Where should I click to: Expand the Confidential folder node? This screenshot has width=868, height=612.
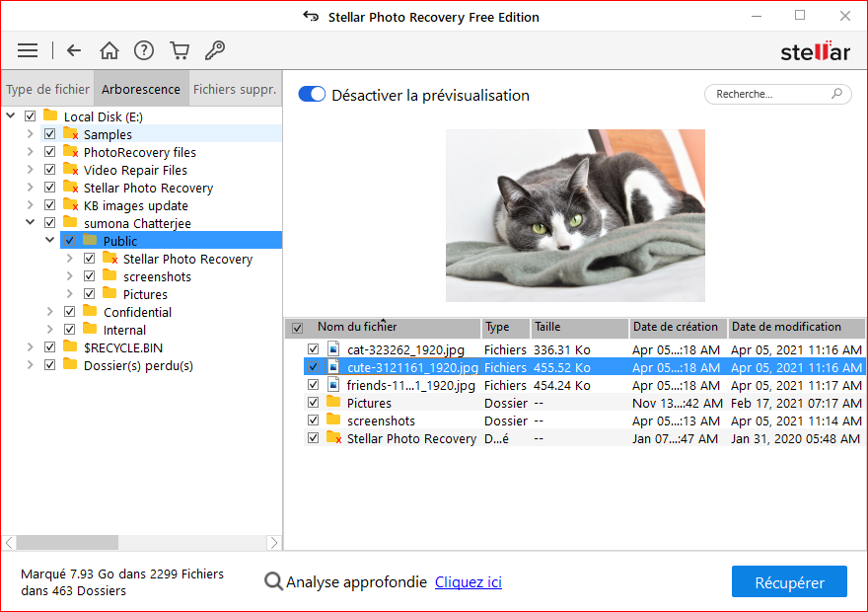click(50, 311)
